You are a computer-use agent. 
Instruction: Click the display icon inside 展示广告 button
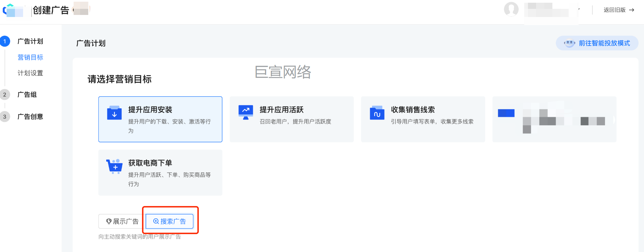click(x=109, y=221)
